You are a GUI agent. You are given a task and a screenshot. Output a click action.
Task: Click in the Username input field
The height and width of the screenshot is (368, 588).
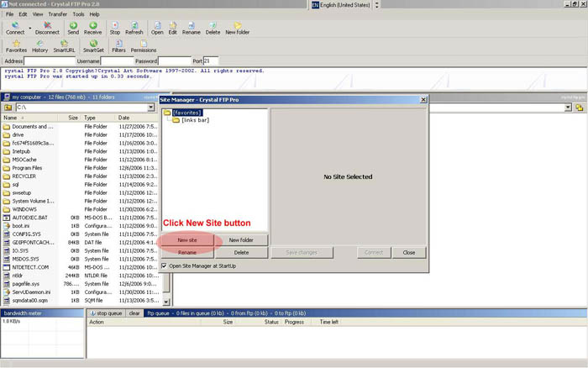[117, 60]
